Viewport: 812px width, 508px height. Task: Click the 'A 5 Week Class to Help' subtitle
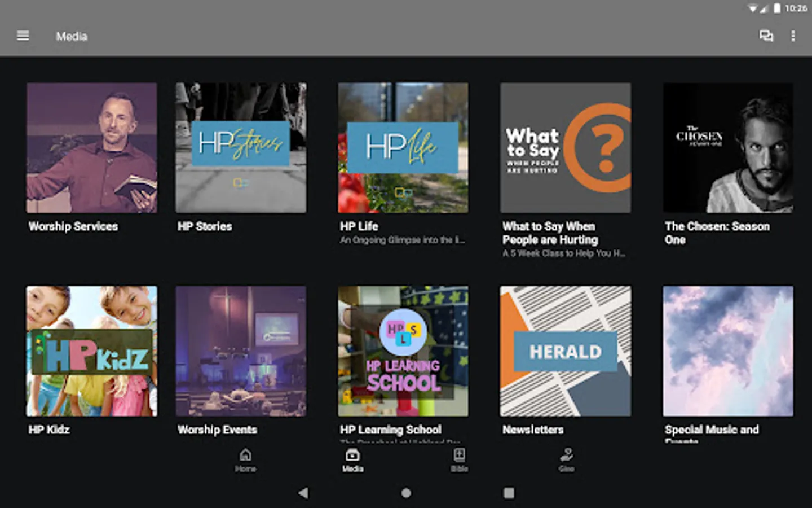(x=564, y=253)
